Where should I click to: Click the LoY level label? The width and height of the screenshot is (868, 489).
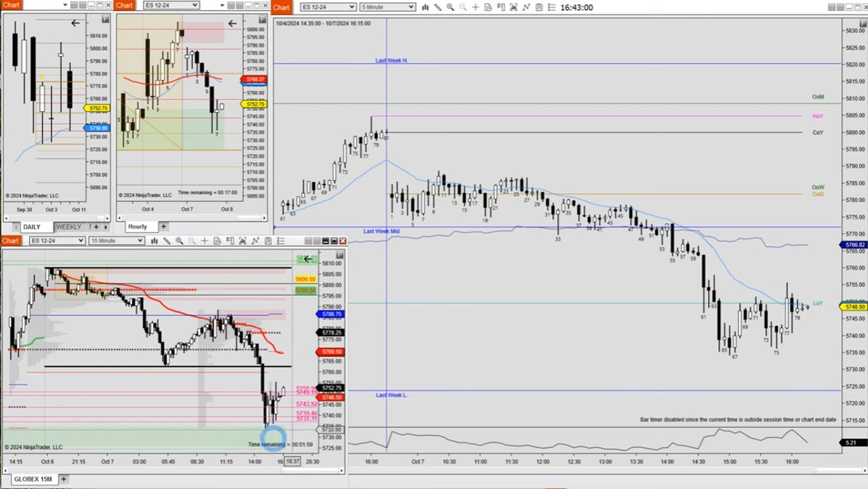[x=818, y=303]
